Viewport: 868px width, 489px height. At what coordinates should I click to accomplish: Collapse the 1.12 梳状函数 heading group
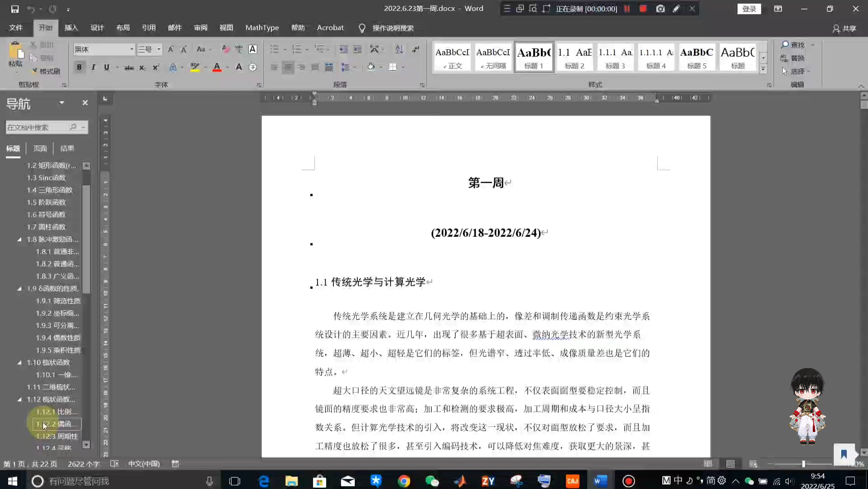click(x=20, y=399)
